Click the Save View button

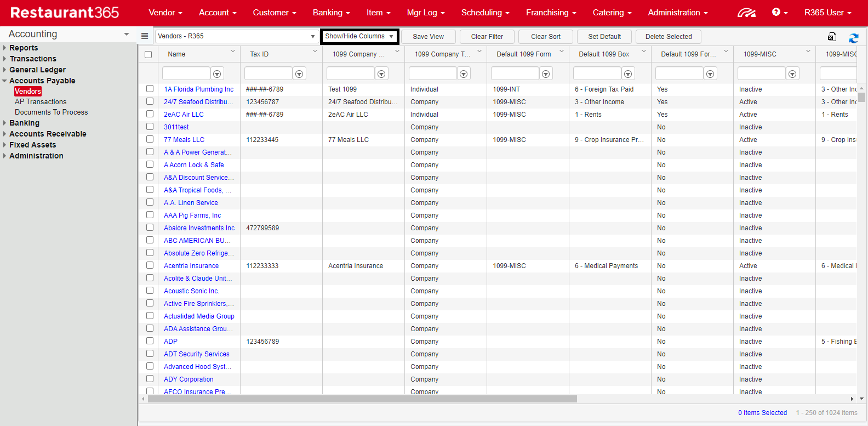[x=429, y=37]
